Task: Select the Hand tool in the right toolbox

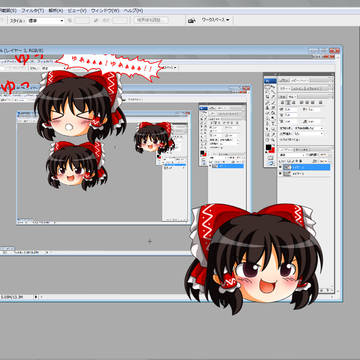Action: coord(267,140)
